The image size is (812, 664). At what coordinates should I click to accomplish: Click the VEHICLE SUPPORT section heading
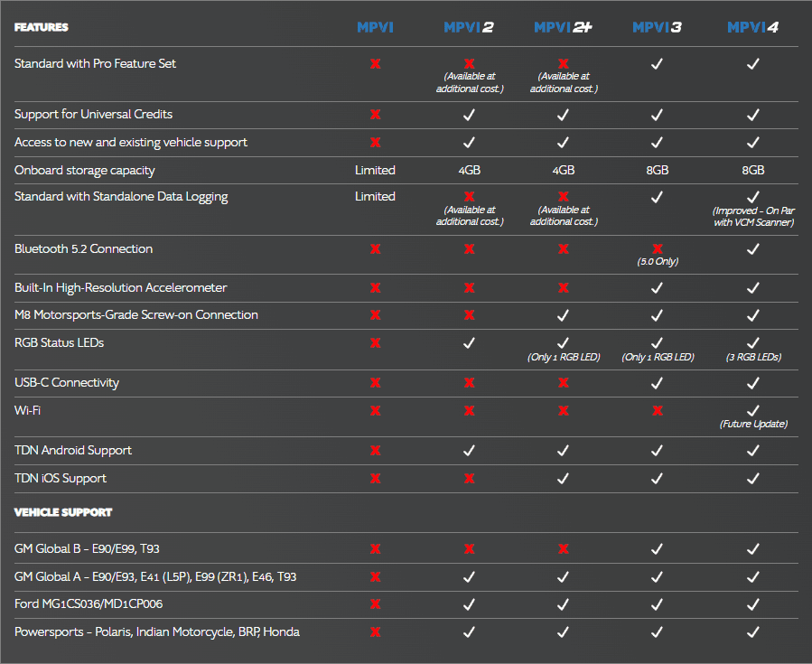point(63,512)
